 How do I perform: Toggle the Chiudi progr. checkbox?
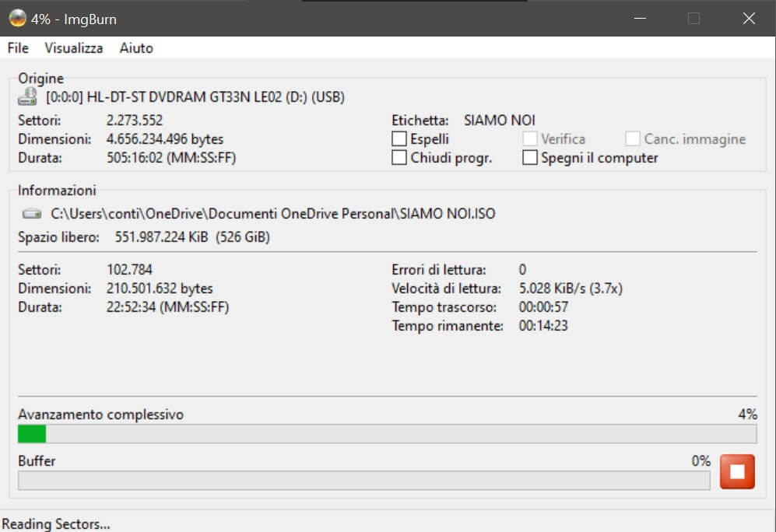tap(399, 158)
